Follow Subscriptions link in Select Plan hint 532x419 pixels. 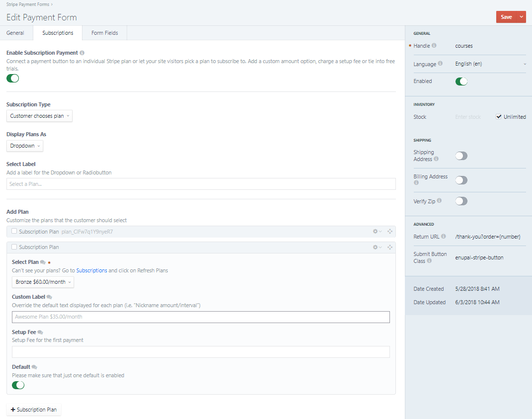[91, 270]
